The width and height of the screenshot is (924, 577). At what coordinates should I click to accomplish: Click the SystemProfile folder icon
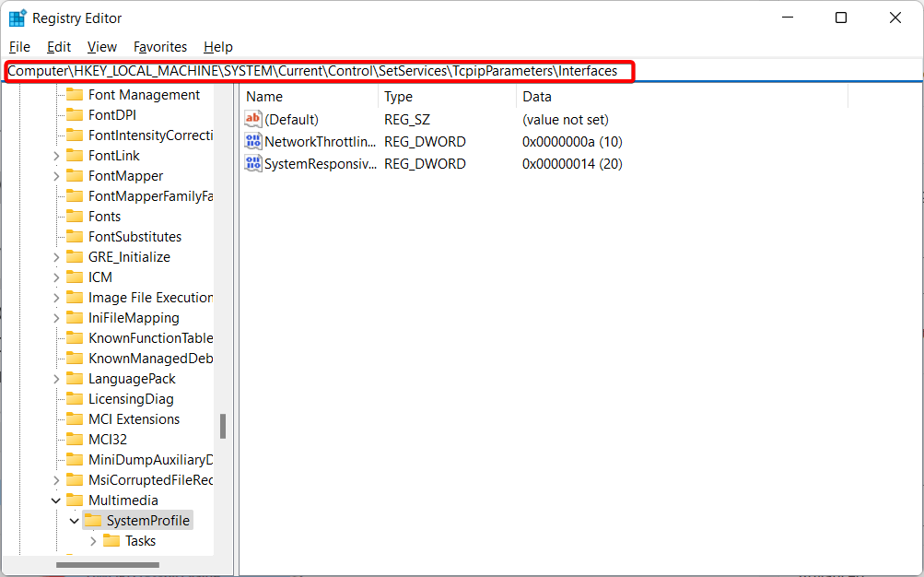(96, 520)
